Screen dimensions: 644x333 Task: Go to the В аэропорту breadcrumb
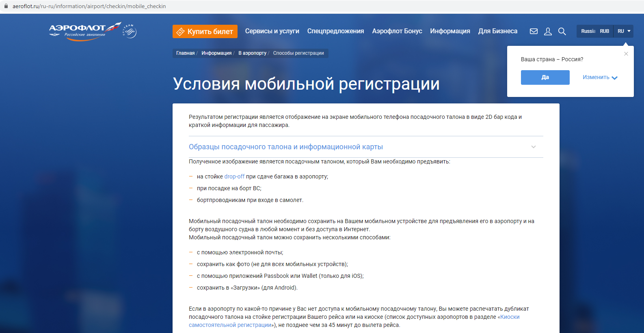point(252,53)
